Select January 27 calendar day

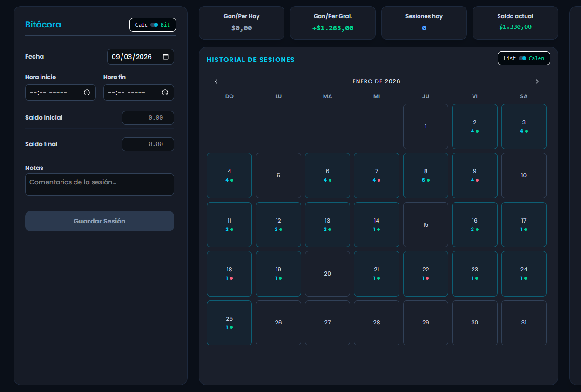[327, 323]
